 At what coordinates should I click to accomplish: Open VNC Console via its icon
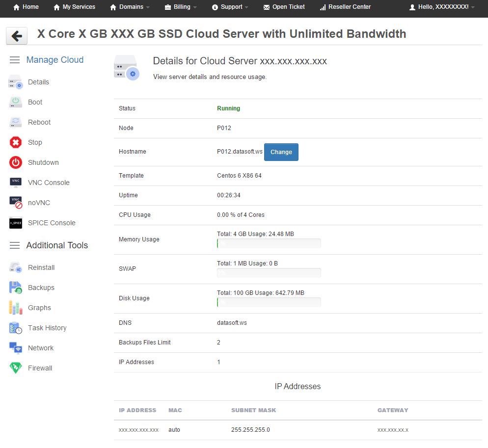[16, 183]
